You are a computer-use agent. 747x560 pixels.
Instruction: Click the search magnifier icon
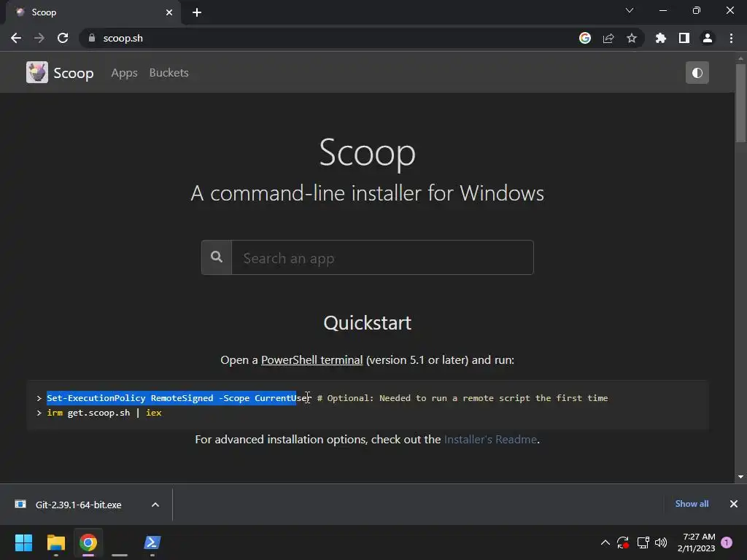(217, 257)
